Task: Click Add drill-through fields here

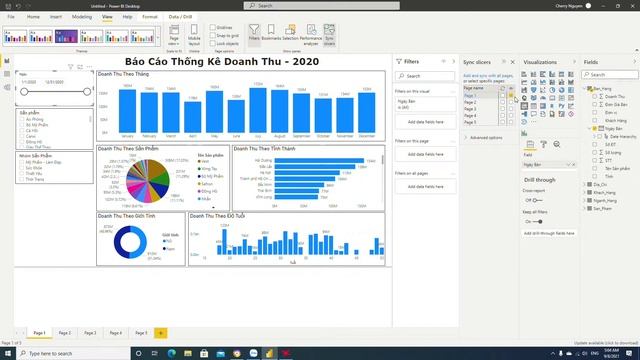Action: [549, 233]
